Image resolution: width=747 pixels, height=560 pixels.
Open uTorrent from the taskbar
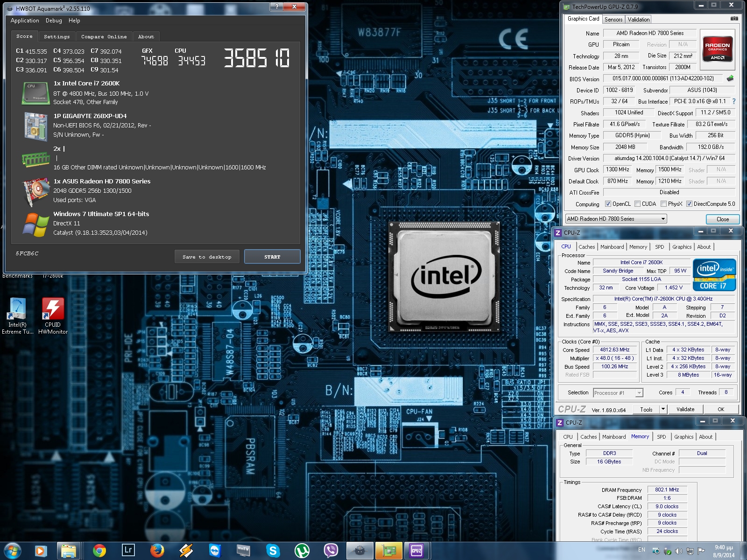click(x=302, y=551)
